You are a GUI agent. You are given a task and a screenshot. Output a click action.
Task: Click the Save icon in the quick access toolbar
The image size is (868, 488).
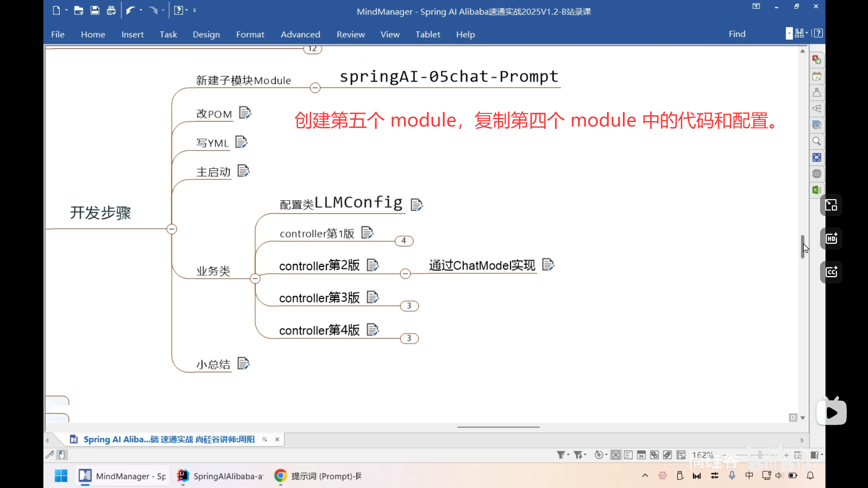pos(95,10)
